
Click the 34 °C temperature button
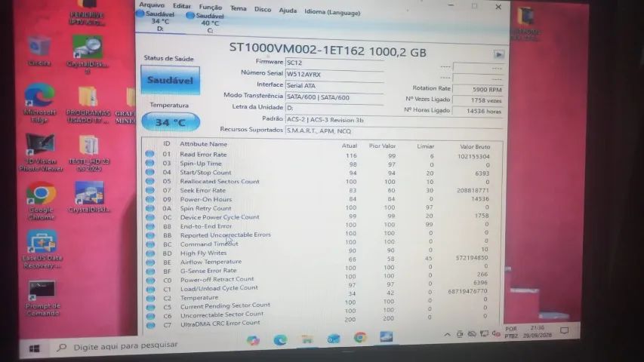(x=171, y=122)
